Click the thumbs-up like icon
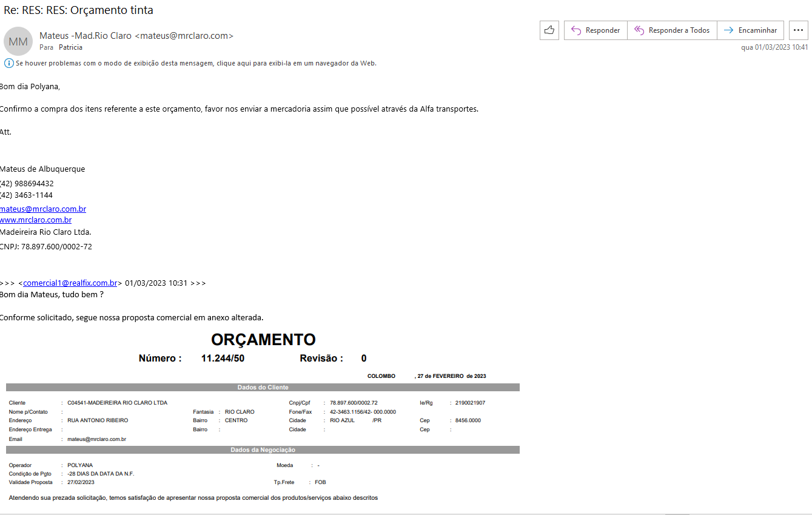812x515 pixels. (549, 30)
